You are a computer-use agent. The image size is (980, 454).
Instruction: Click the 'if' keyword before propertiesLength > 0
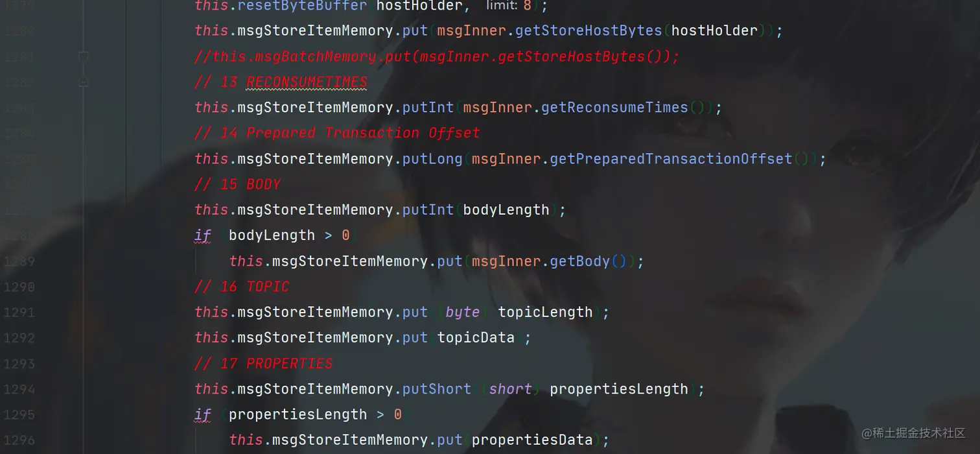click(203, 415)
